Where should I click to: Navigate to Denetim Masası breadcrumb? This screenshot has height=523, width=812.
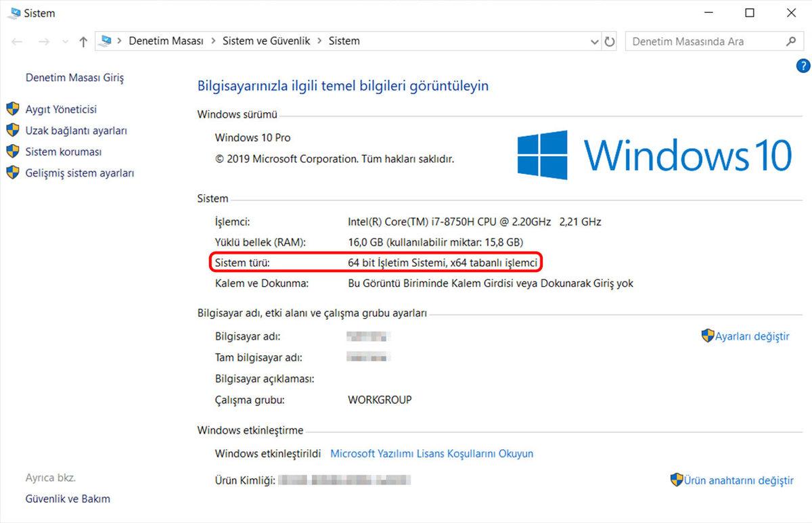[x=166, y=41]
